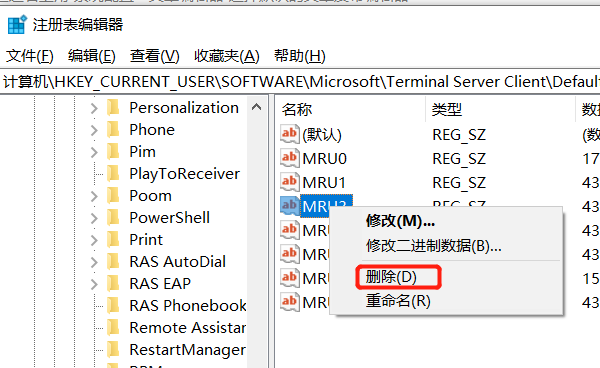Click the icon of the highlighted MRU value

pos(289,206)
